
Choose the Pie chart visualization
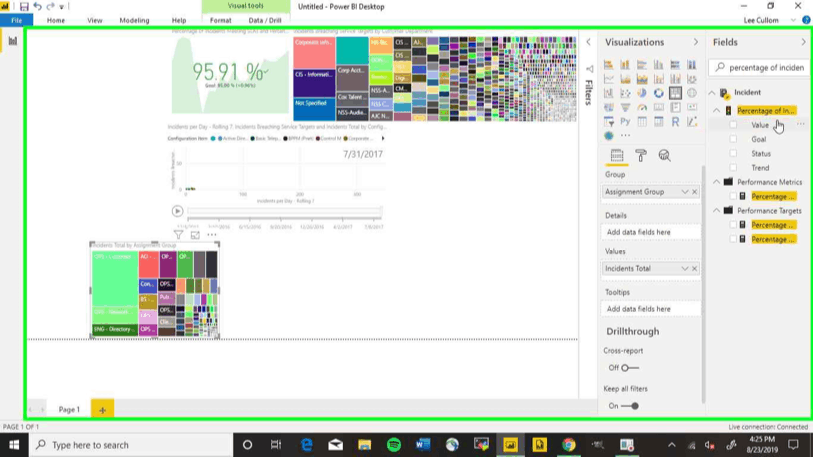(x=642, y=94)
